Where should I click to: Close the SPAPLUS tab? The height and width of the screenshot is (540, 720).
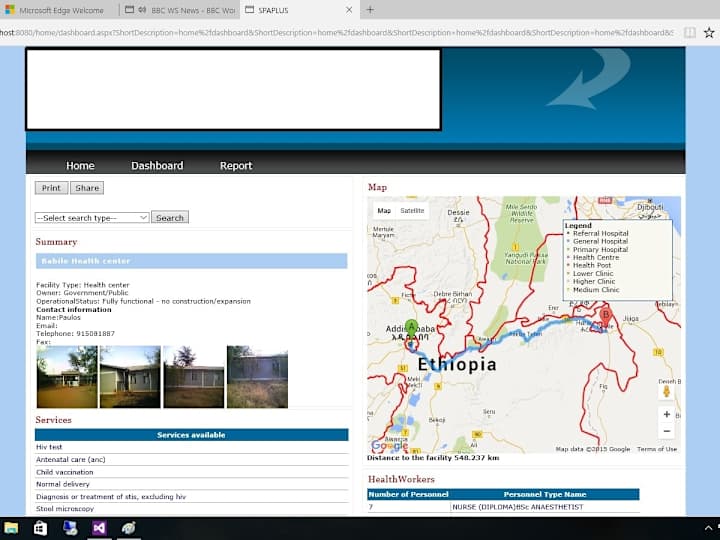point(349,10)
